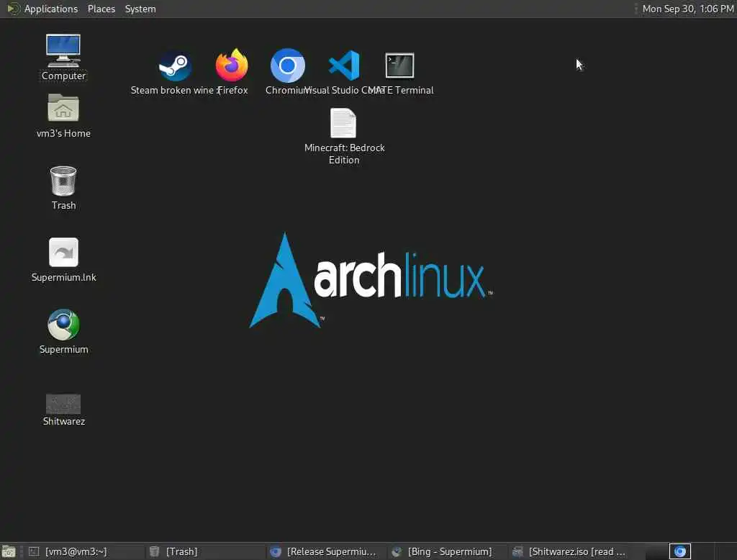
Task: Switch to the Release Supermium window in the taskbar
Action: pyautogui.click(x=325, y=551)
